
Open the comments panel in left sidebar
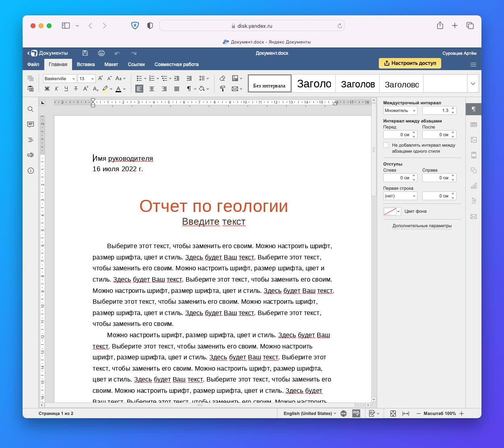(31, 124)
